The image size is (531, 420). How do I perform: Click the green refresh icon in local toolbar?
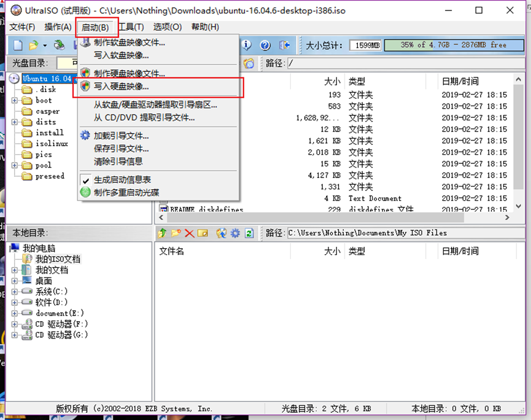click(249, 233)
